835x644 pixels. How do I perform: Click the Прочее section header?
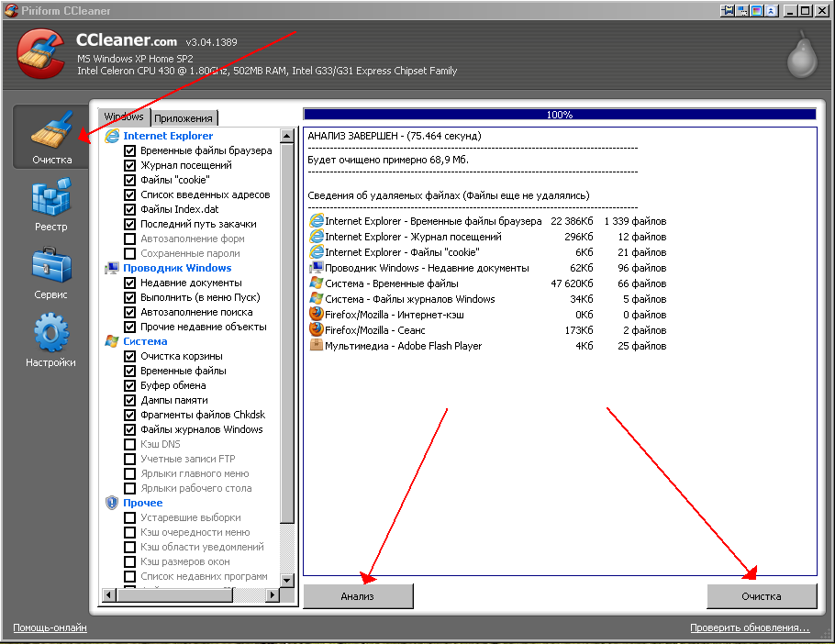143,503
